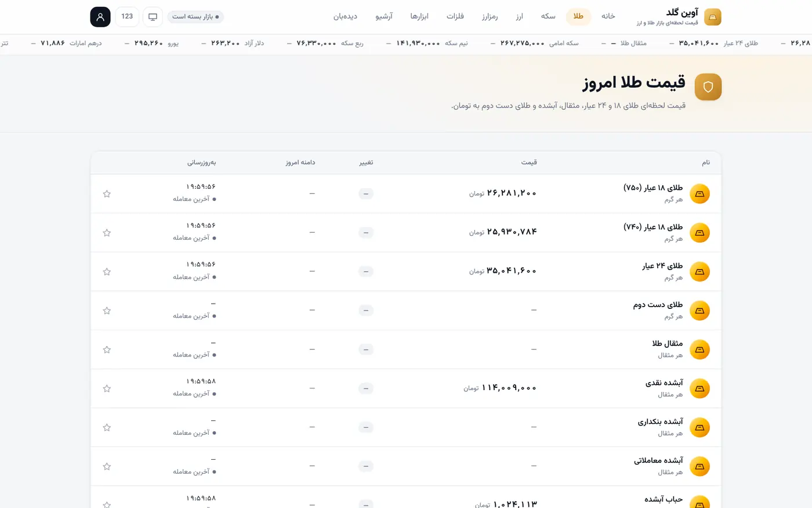
Task: Click the price ۲۶,۲۸۱,۲۰۰ in the table
Action: pos(512,193)
